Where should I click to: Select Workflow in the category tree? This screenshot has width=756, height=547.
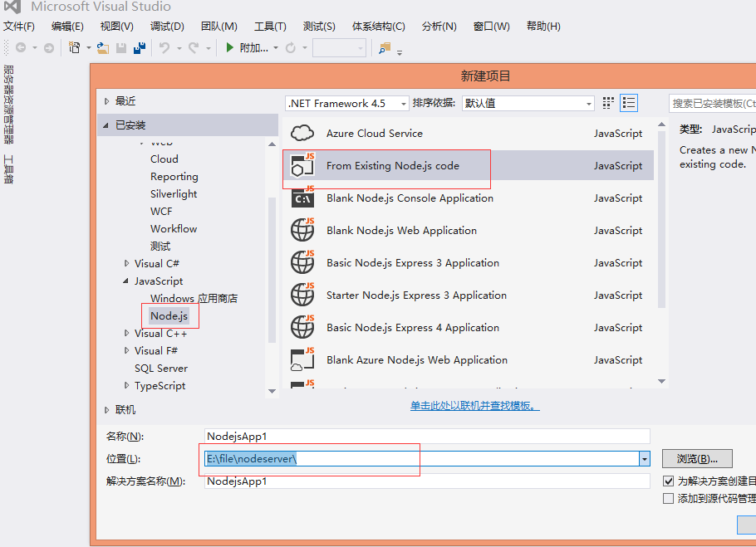(174, 229)
